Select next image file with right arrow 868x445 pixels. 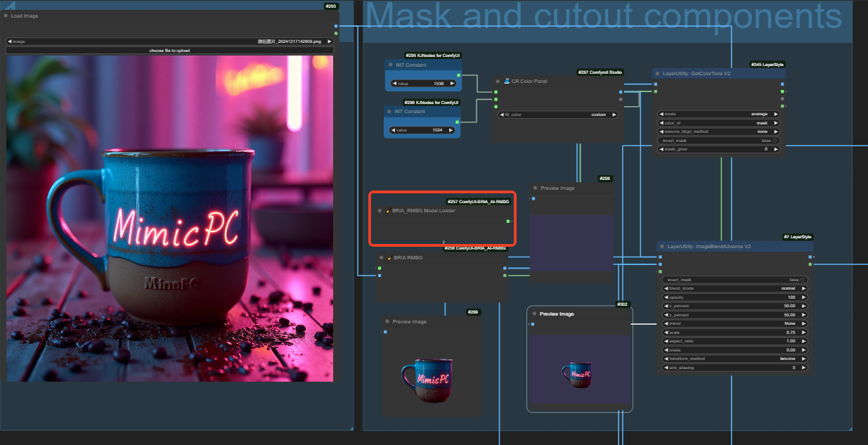tap(330, 41)
